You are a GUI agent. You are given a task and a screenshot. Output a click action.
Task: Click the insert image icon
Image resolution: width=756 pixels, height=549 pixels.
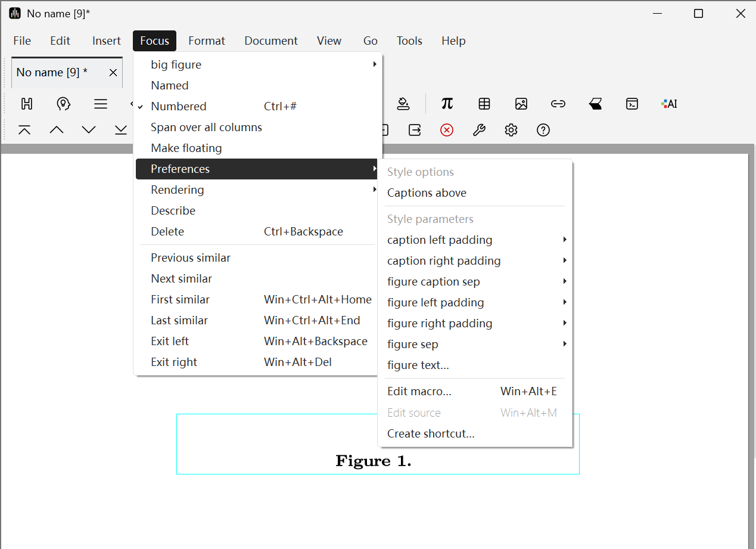(x=521, y=104)
